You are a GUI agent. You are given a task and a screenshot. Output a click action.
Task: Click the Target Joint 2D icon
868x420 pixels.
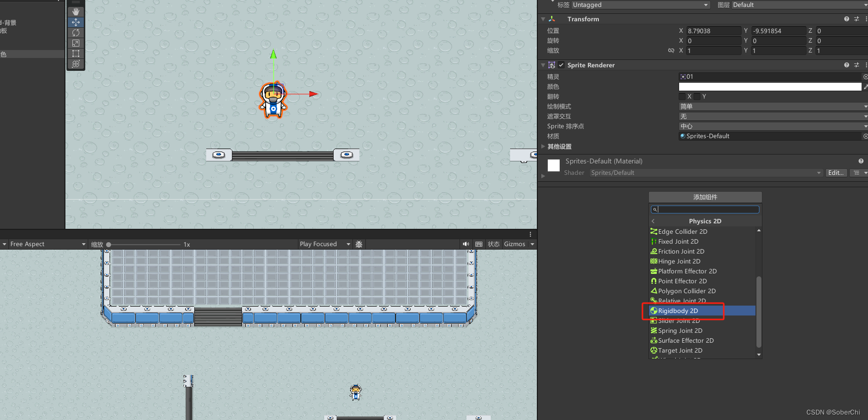(654, 350)
